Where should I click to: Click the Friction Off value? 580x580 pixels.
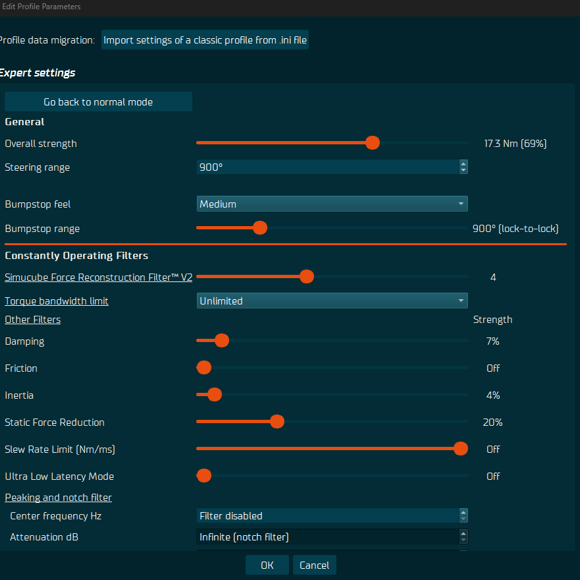[493, 368]
